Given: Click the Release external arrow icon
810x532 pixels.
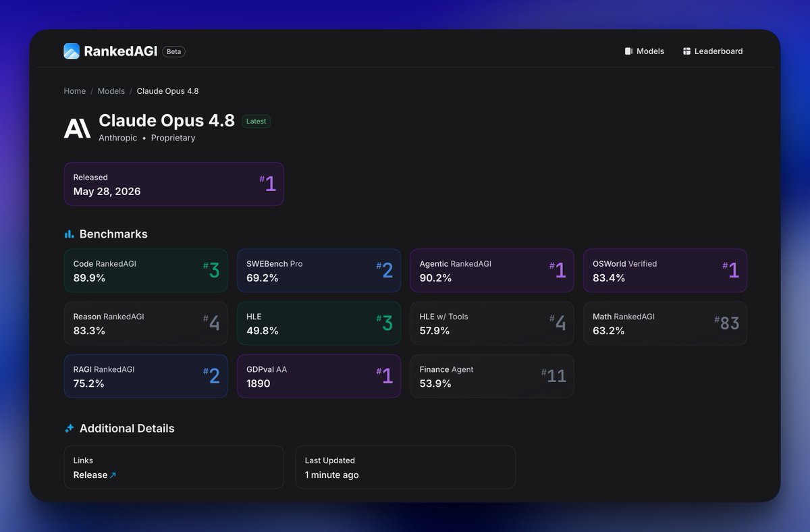Looking at the screenshot, I should point(113,475).
